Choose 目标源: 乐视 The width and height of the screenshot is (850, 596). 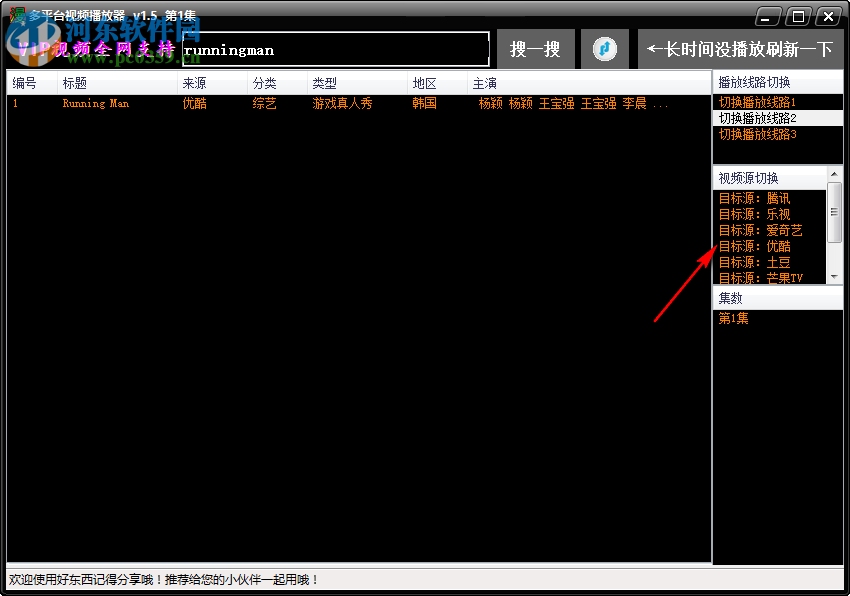click(770, 214)
